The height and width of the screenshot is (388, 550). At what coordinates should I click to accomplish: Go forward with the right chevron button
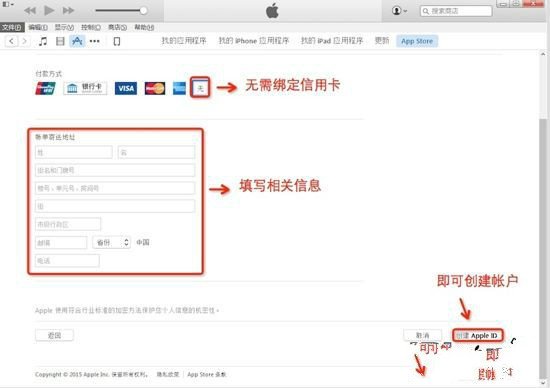[24, 41]
